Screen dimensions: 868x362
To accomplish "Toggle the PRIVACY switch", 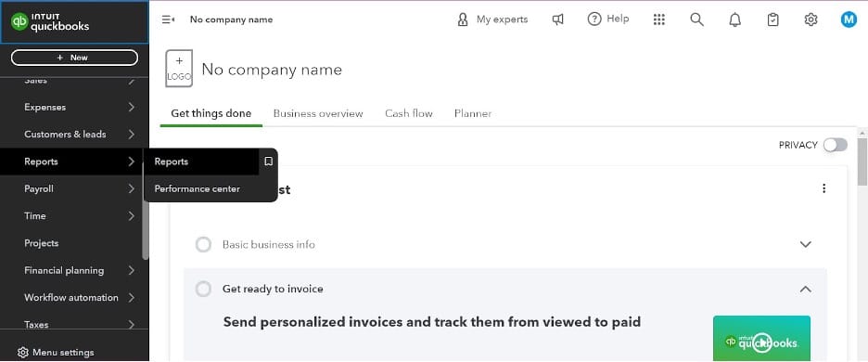I will click(835, 145).
